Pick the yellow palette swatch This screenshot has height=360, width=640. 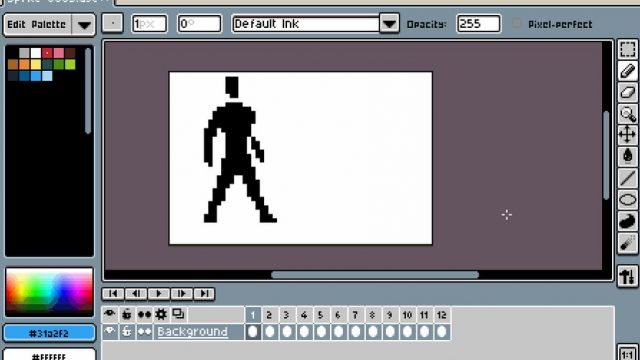(x=36, y=64)
